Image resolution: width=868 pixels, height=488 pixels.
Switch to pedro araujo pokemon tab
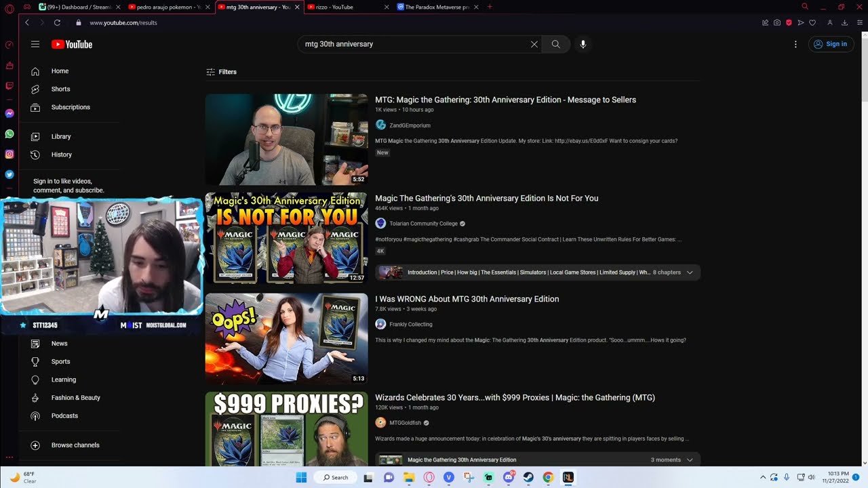(x=168, y=7)
